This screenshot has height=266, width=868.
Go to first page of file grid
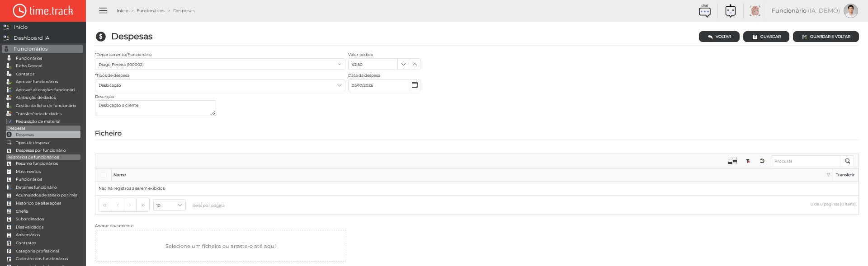(x=105, y=205)
